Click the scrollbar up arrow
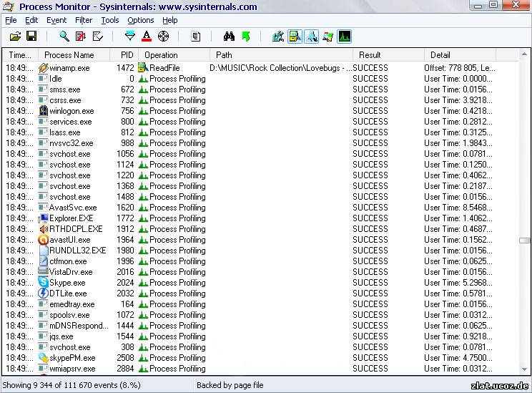 [x=524, y=54]
